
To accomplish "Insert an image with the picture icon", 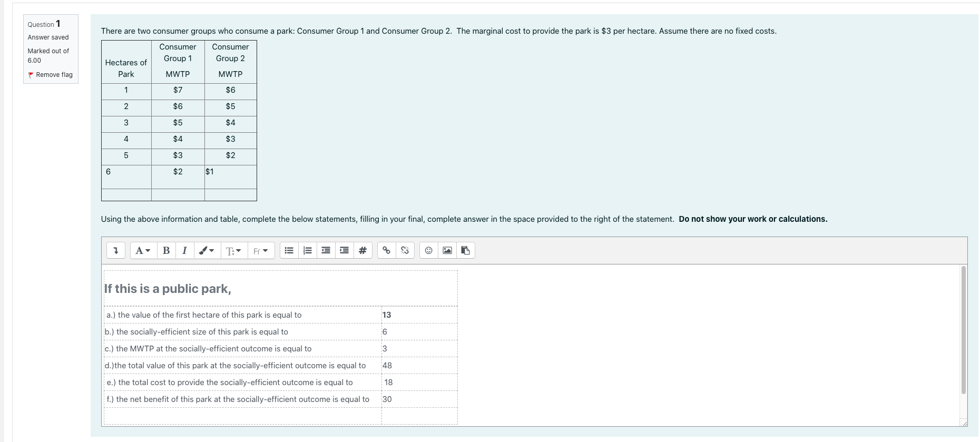I will pyautogui.click(x=447, y=250).
